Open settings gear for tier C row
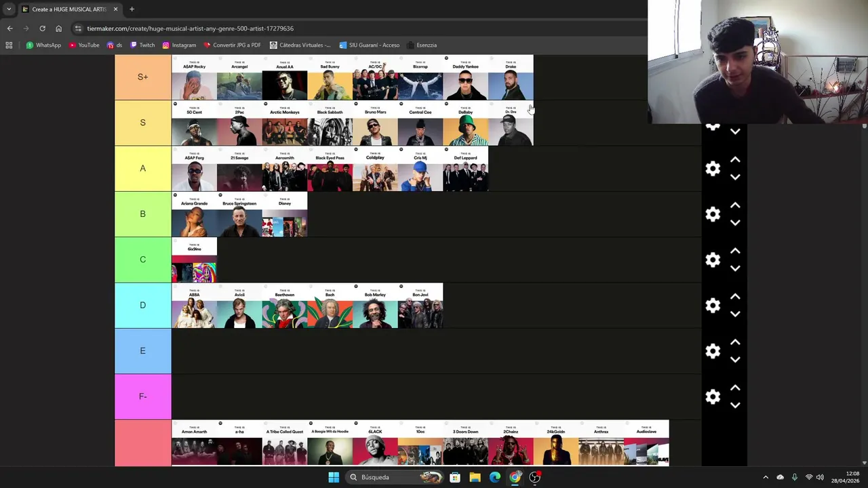 (x=713, y=260)
